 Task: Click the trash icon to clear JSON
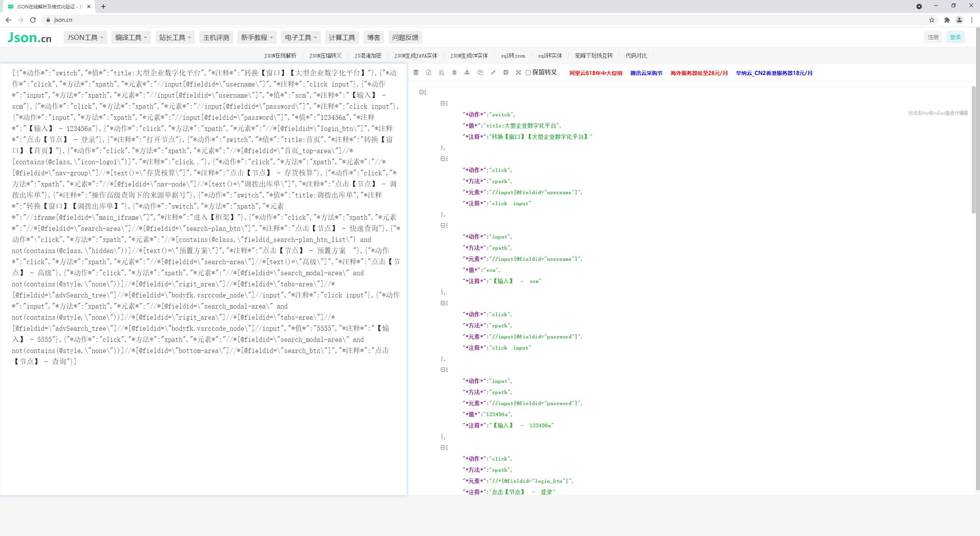click(x=454, y=72)
